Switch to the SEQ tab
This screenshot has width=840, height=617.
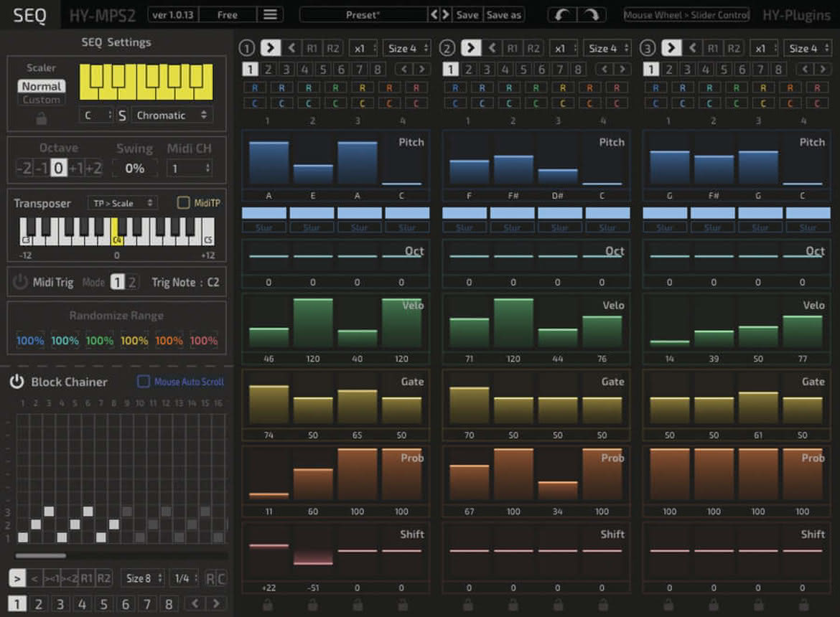tap(29, 14)
